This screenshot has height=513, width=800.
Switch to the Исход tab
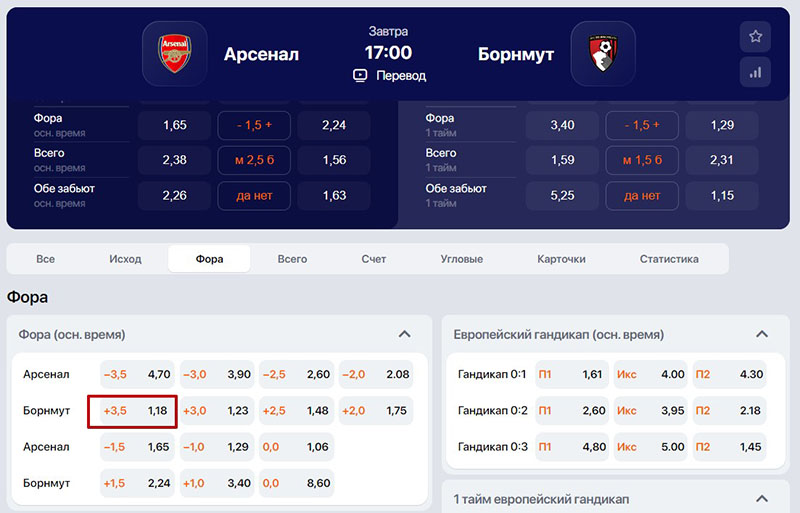pyautogui.click(x=125, y=259)
